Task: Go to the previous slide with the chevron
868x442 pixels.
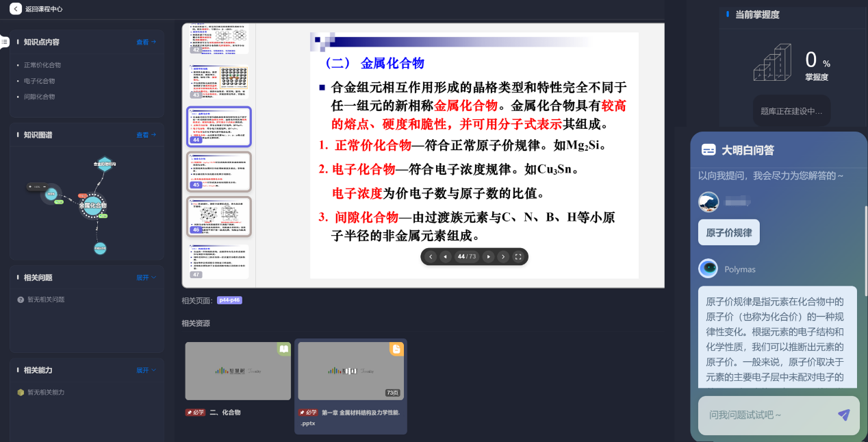Action: pyautogui.click(x=431, y=257)
